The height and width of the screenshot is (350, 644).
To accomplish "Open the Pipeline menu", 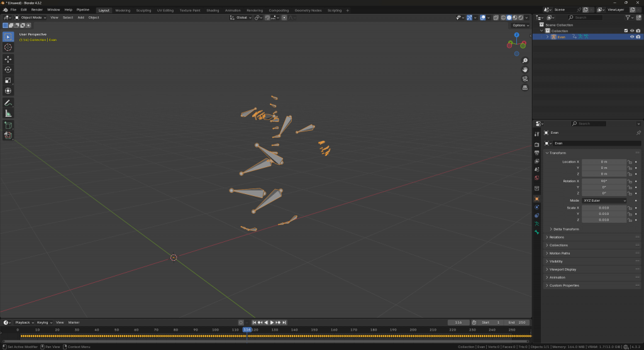I will coord(83,10).
